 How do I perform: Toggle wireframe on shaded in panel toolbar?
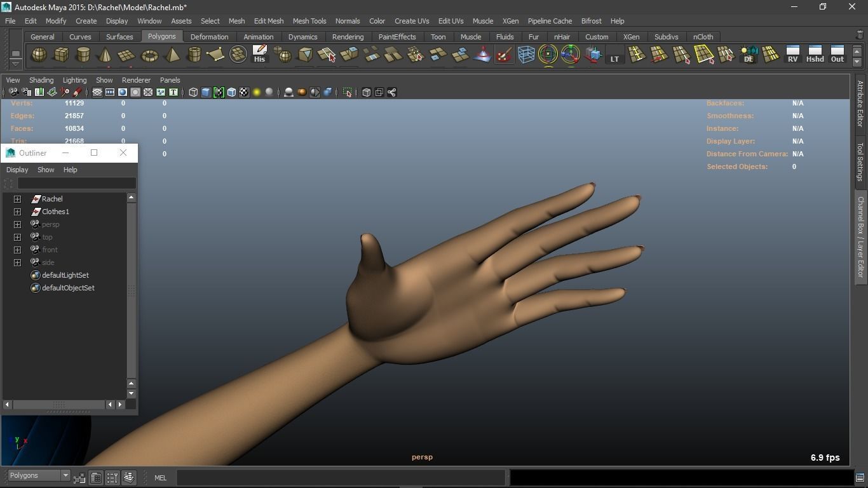(231, 92)
